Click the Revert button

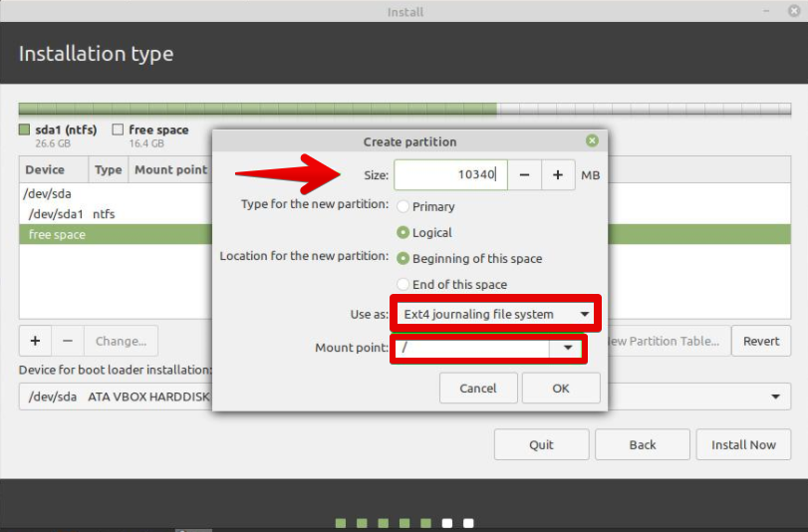(x=761, y=341)
